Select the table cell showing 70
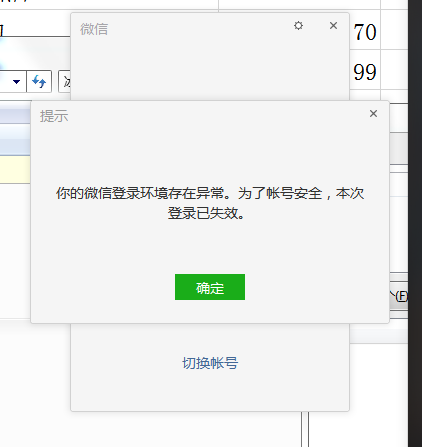The image size is (422, 447). tap(365, 32)
